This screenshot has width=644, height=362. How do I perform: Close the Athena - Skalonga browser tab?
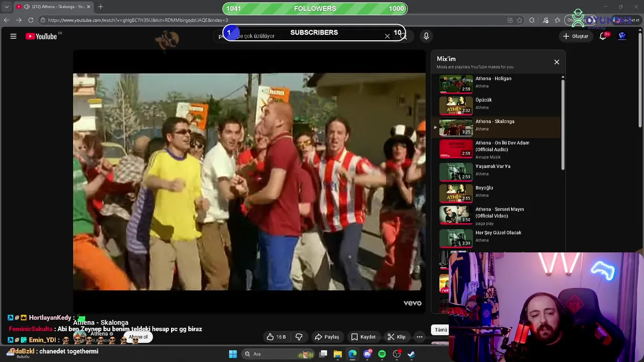tap(89, 7)
